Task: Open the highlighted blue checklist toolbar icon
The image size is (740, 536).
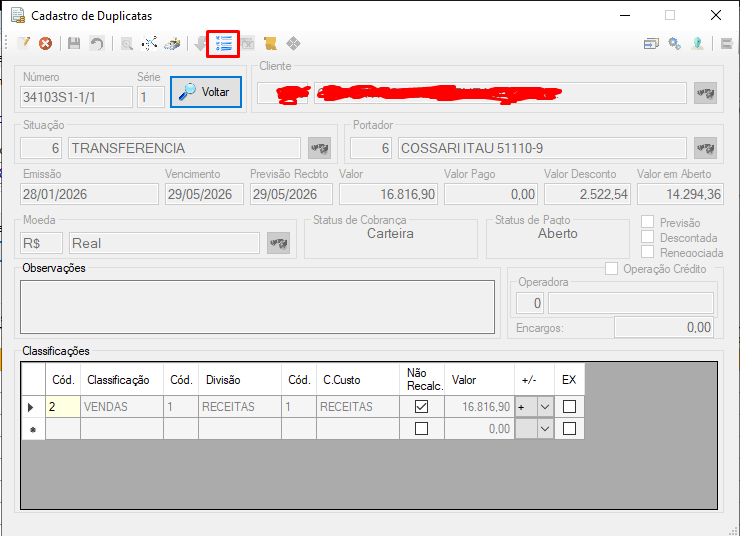Action: (x=223, y=44)
